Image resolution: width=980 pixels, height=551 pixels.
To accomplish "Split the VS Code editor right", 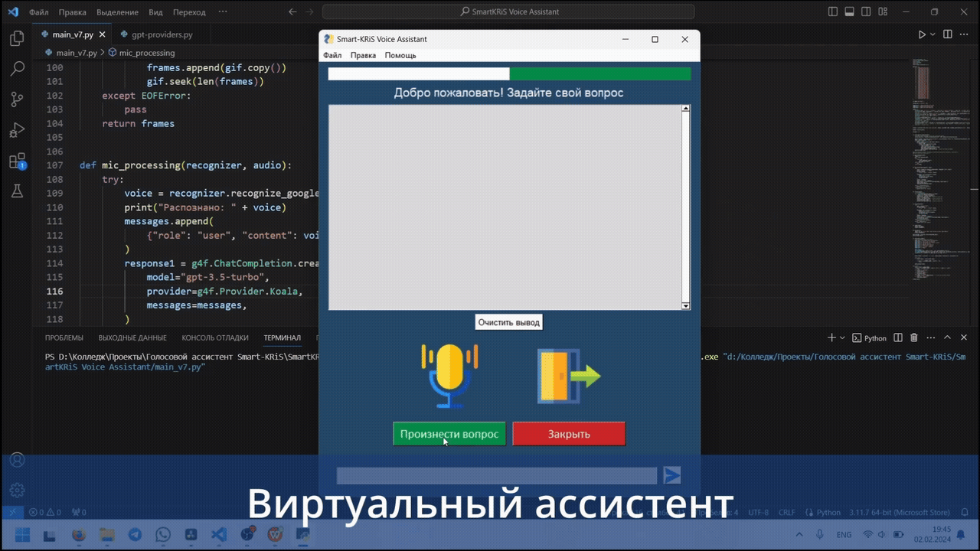I will coord(948,34).
